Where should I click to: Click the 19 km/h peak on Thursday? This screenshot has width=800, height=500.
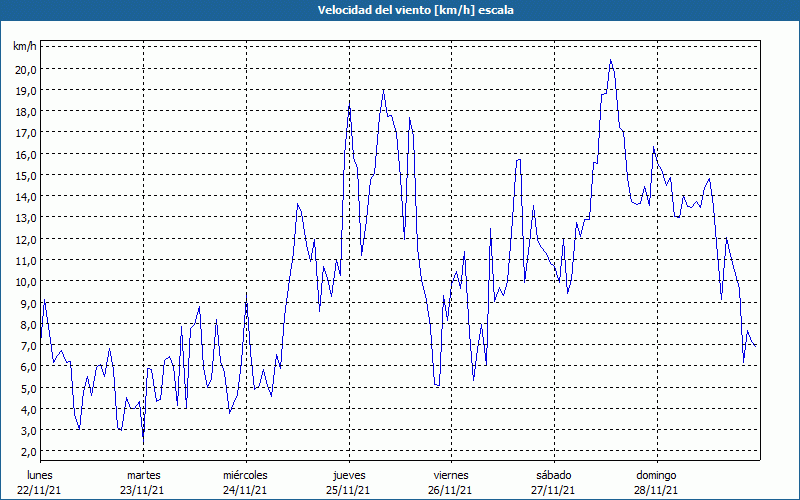click(x=384, y=90)
